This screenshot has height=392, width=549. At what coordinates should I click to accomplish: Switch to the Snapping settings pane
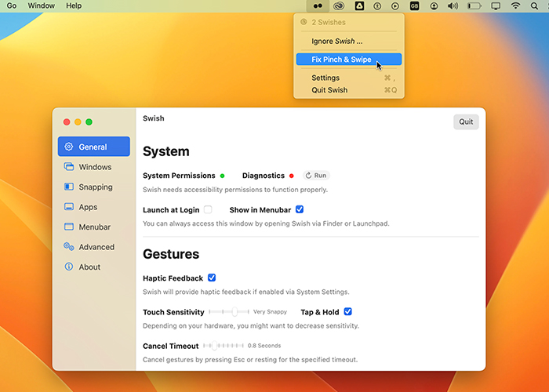click(x=94, y=187)
